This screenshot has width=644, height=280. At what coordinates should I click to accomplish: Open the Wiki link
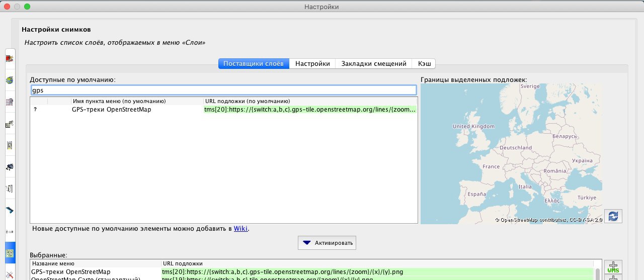click(x=240, y=229)
